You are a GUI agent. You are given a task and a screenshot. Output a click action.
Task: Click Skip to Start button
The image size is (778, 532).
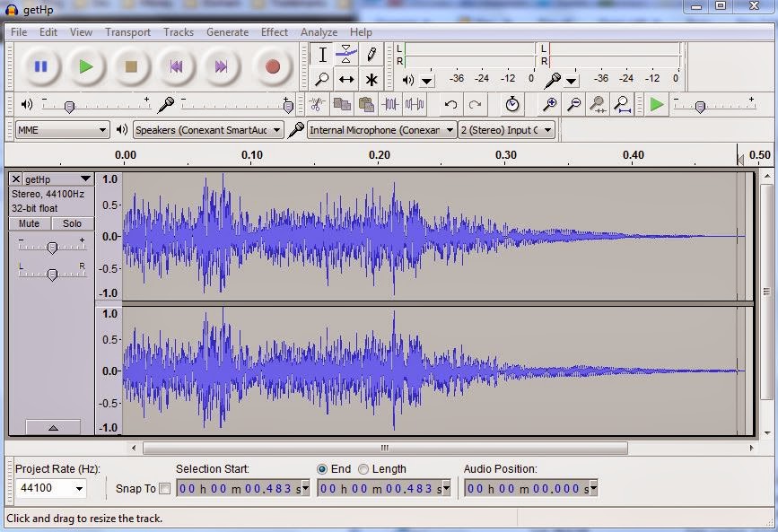click(x=175, y=65)
